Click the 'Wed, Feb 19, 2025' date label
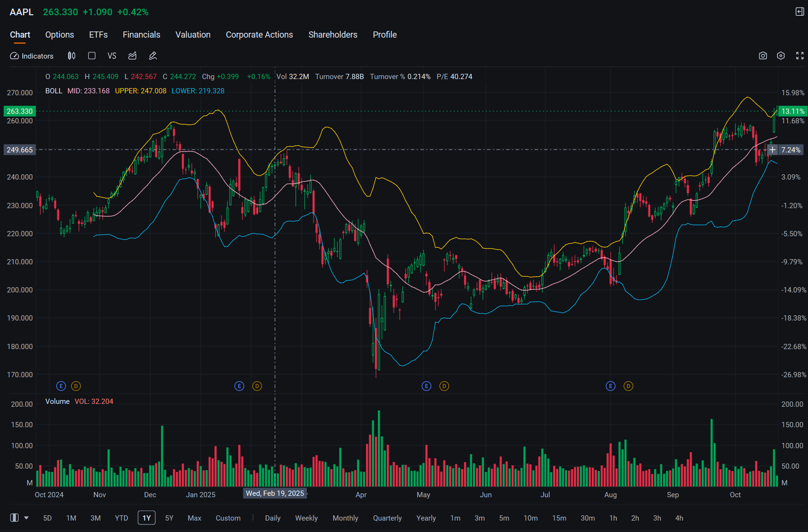The height and width of the screenshot is (532, 808). click(275, 493)
